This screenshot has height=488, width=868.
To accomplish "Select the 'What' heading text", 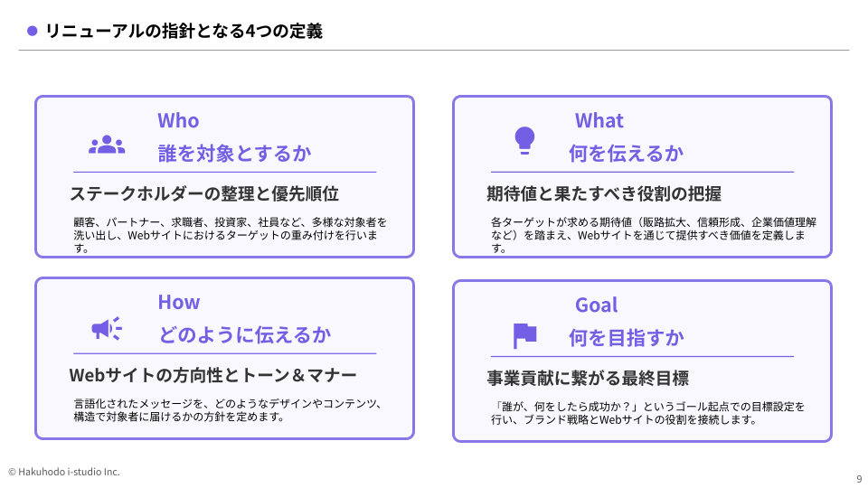I will (x=599, y=120).
